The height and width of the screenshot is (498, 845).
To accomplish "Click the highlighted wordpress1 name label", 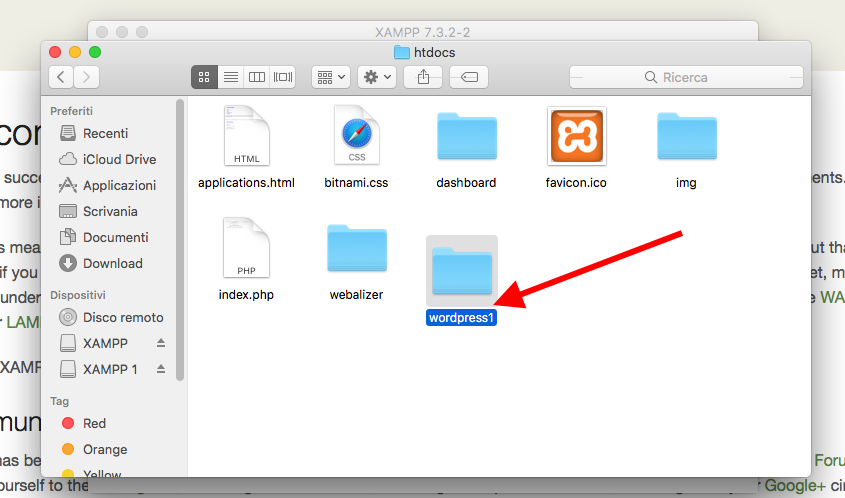I will tap(461, 317).
